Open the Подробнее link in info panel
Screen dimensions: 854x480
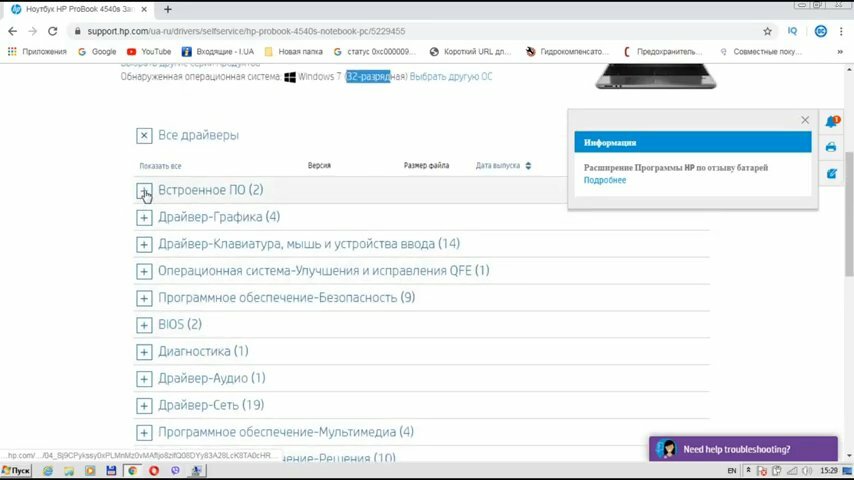click(605, 180)
